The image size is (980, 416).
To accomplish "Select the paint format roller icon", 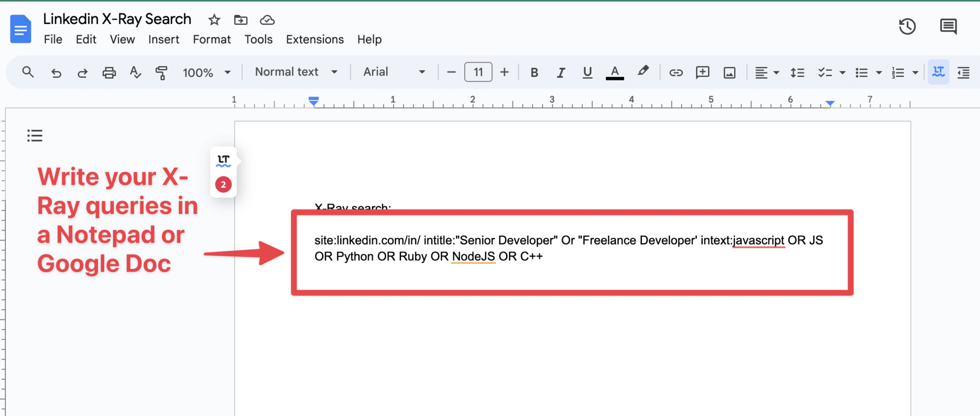I will point(161,73).
